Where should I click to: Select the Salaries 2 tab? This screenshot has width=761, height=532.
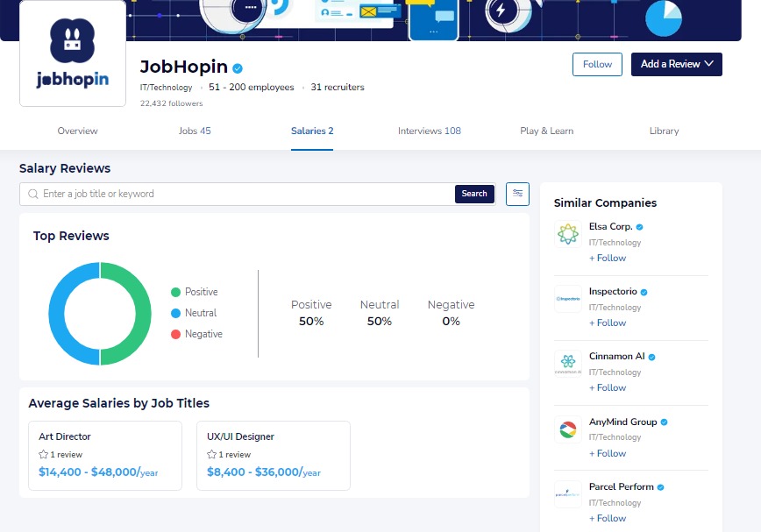[312, 131]
